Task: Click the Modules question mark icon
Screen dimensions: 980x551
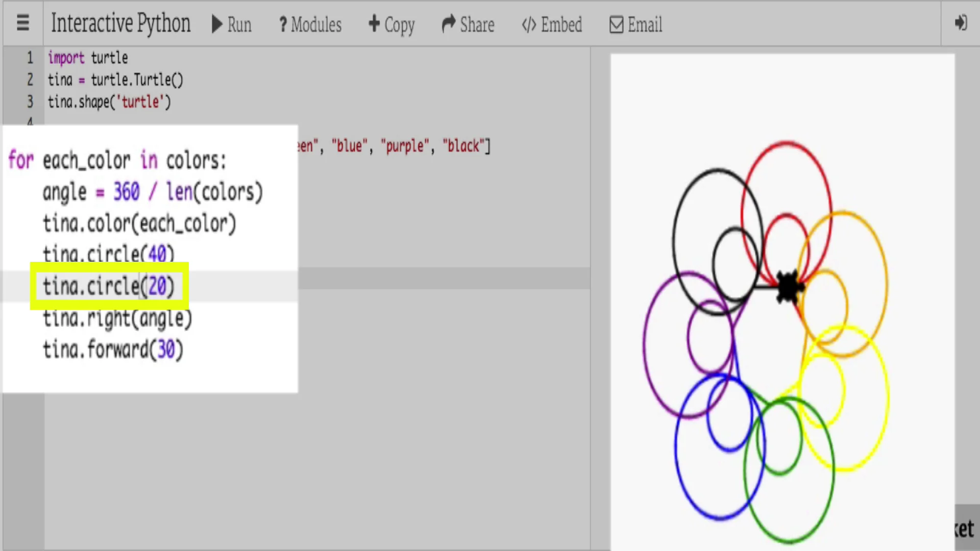Action: coord(283,24)
